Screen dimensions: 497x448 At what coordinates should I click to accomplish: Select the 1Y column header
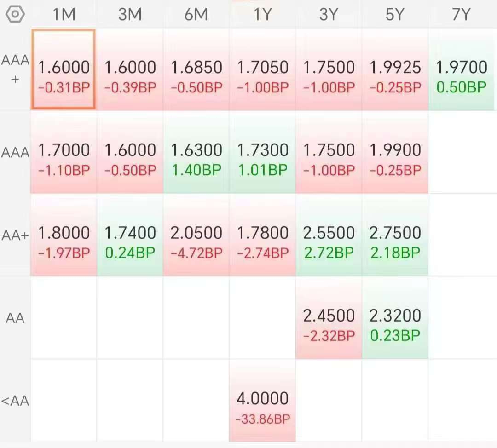tap(262, 15)
